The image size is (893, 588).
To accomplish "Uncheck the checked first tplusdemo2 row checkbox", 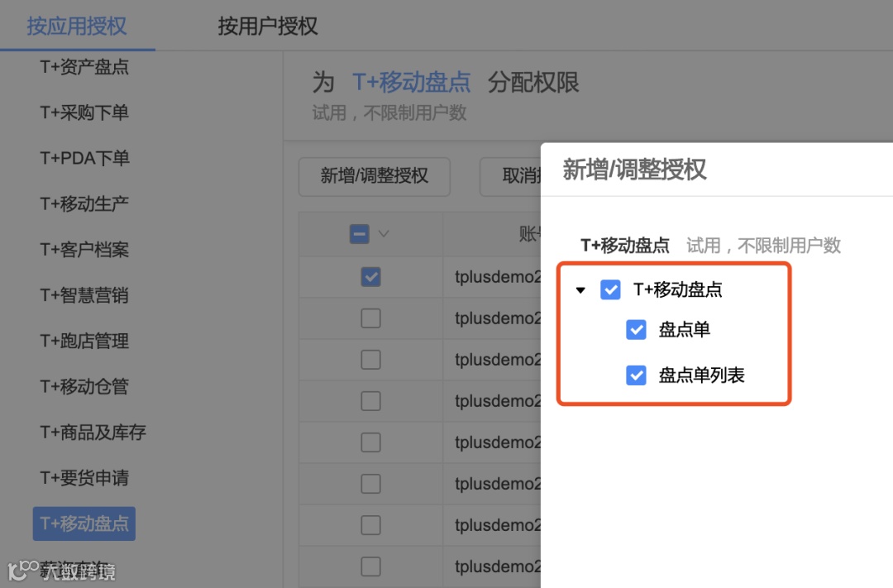I will click(370, 277).
